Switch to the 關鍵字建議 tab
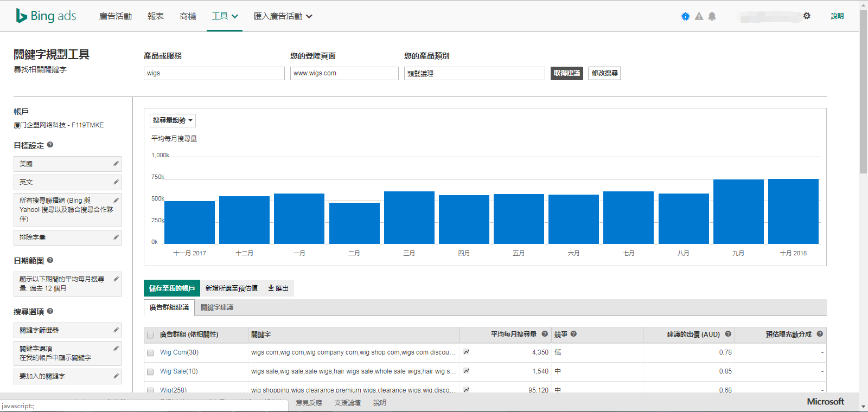The height and width of the screenshot is (412, 868). [217, 307]
